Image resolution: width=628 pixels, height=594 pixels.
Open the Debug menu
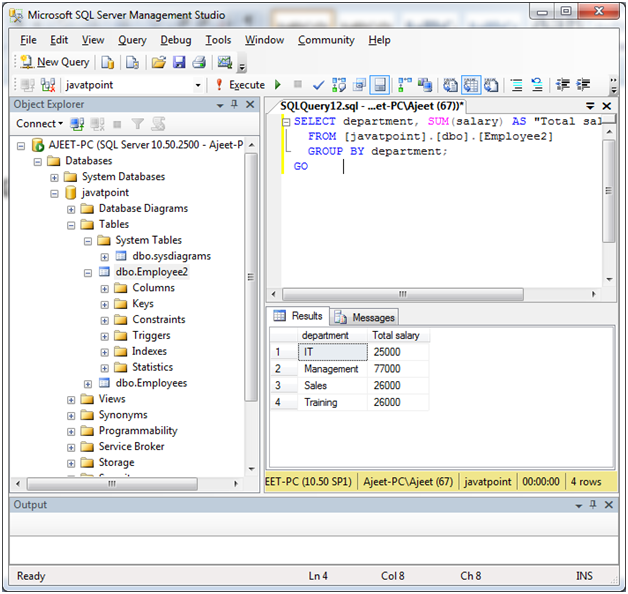(x=176, y=40)
